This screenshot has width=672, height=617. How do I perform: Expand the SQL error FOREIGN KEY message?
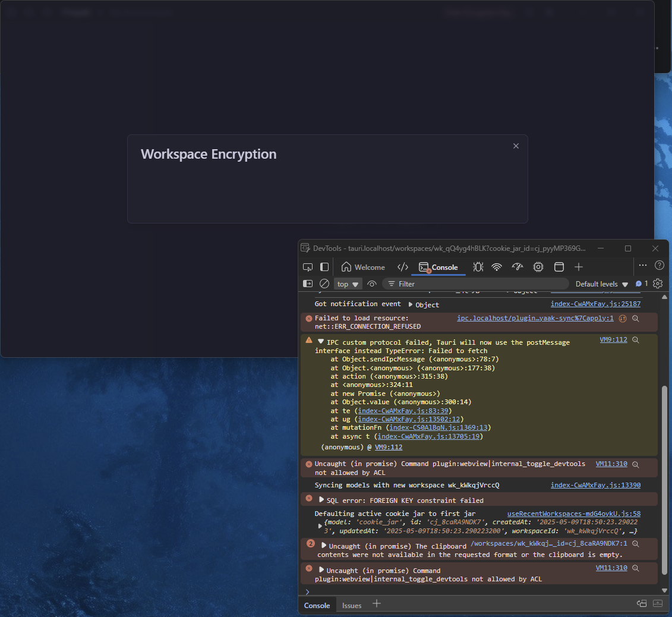click(322, 500)
